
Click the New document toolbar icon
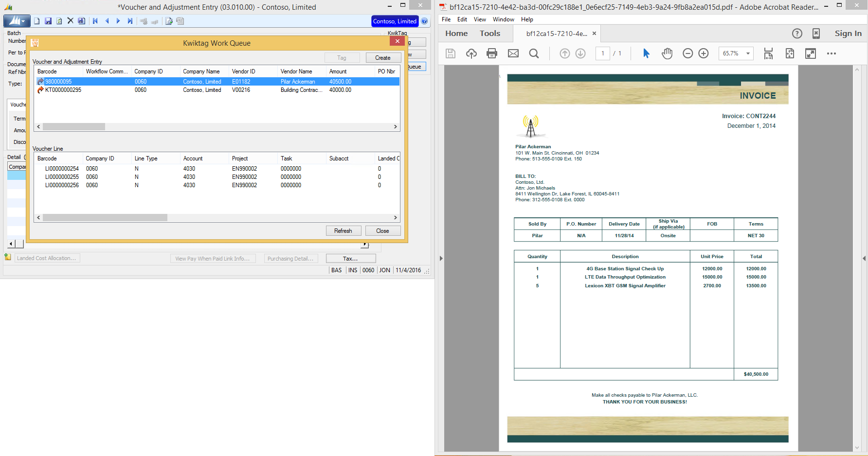(36, 21)
